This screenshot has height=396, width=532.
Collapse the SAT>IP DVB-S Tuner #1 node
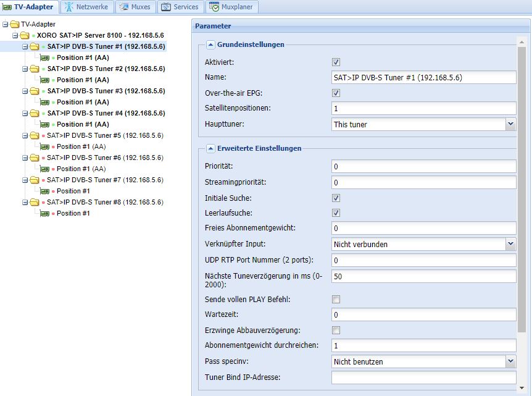pos(25,46)
